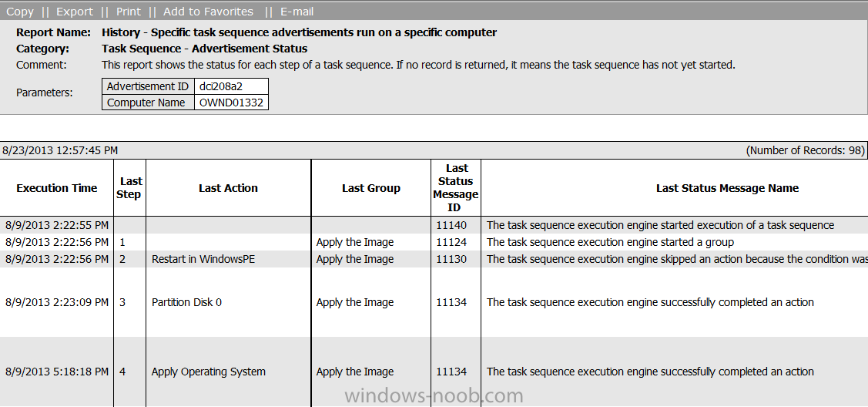Select Print in the report toolbar
The width and height of the screenshot is (868, 407).
[129, 12]
